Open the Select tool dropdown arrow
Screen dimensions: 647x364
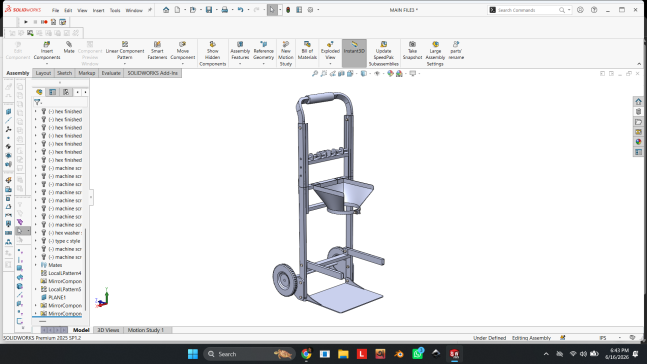click(x=279, y=10)
